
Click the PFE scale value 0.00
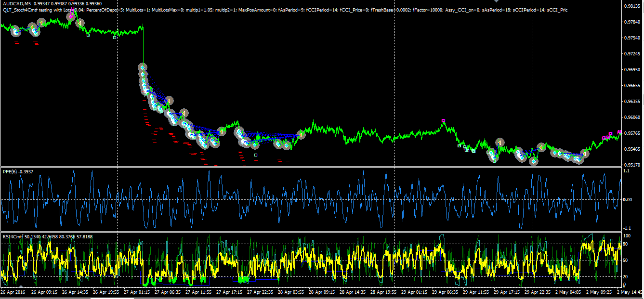click(627, 199)
